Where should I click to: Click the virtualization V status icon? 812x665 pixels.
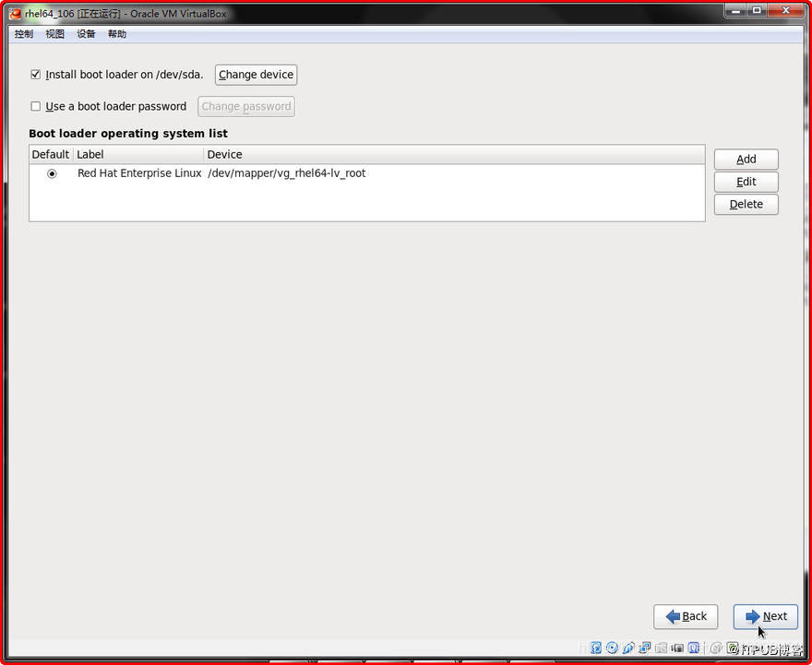(x=694, y=647)
